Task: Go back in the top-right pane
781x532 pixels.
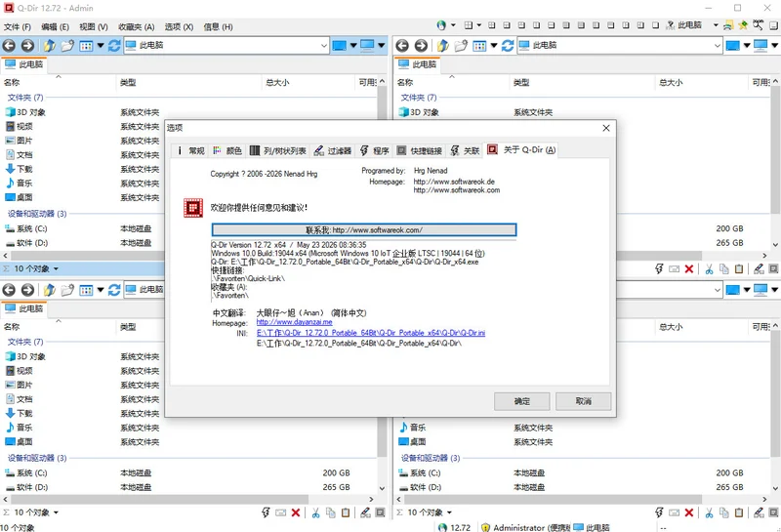Action: pyautogui.click(x=402, y=46)
